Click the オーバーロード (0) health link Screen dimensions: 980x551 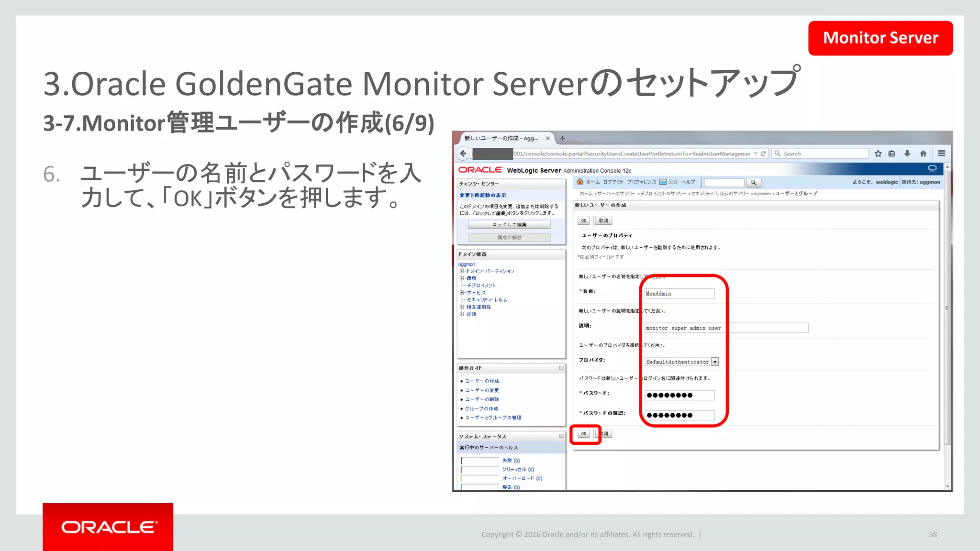pos(523,478)
